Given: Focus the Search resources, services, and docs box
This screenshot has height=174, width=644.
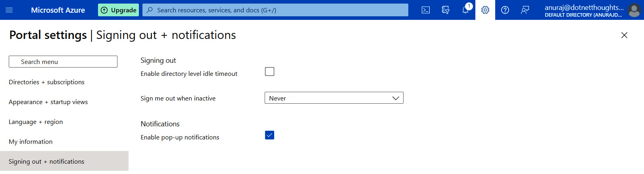Looking at the screenshot, I should click(x=275, y=10).
